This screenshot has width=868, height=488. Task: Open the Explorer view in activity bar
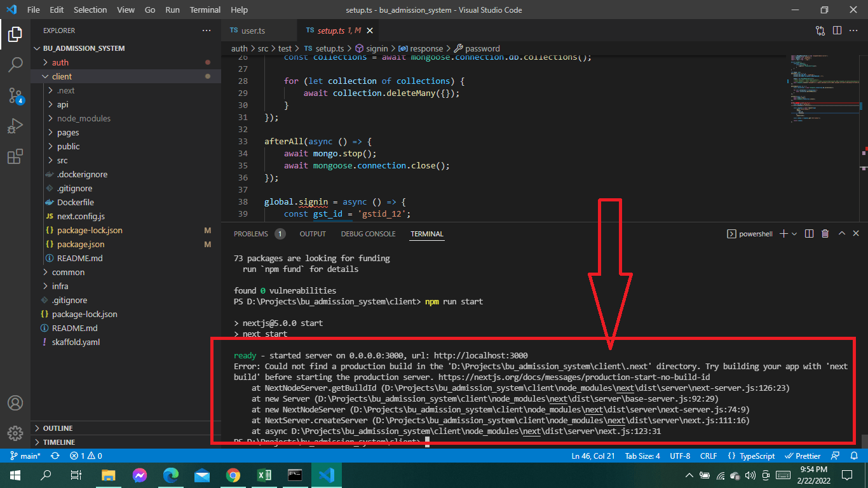pos(15,34)
